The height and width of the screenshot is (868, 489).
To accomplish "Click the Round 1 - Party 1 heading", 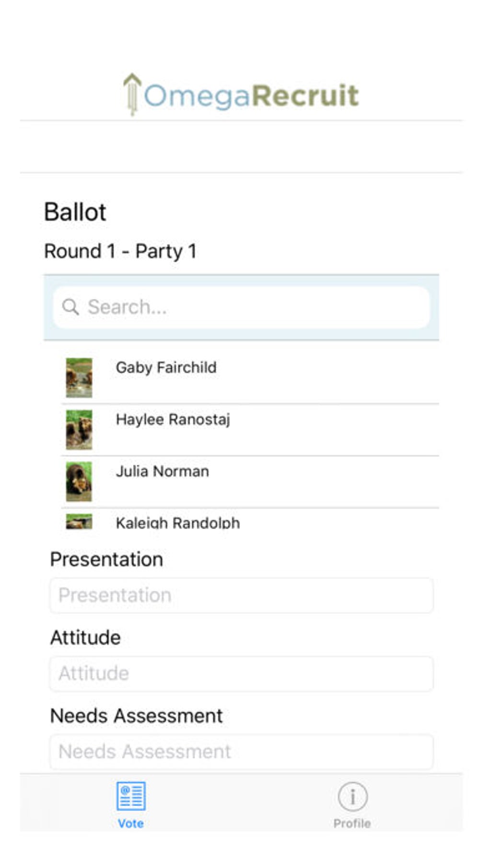I will point(120,251).
